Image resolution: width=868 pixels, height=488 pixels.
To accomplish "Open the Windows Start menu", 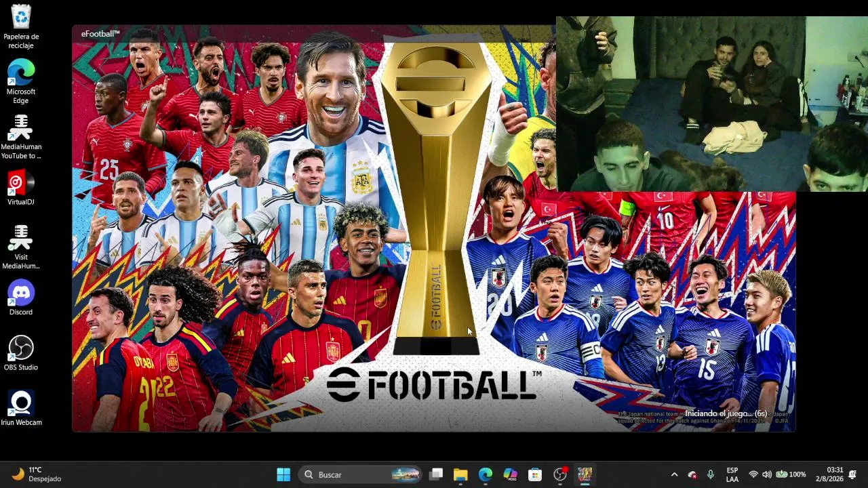I will pyautogui.click(x=283, y=474).
